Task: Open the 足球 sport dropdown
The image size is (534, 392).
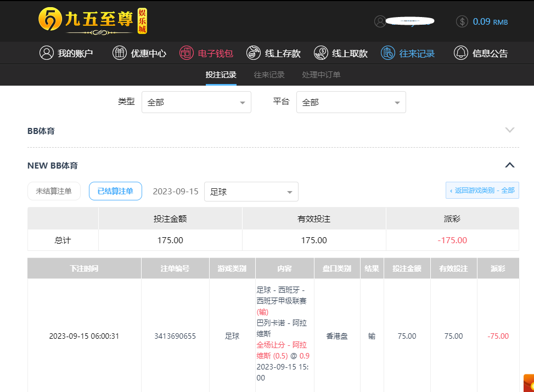Action: coord(251,192)
